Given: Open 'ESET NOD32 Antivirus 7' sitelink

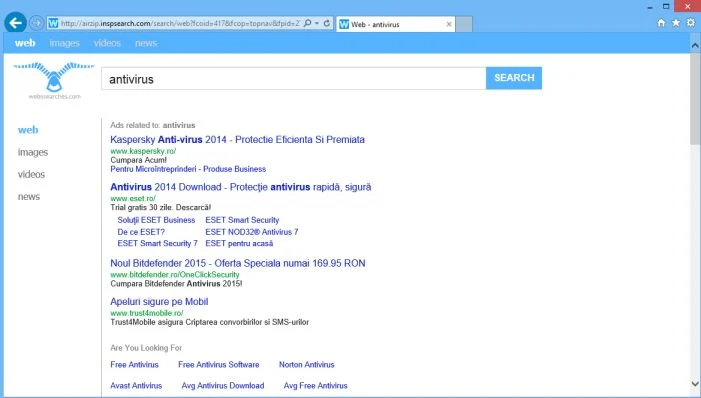Looking at the screenshot, I should point(252,232).
